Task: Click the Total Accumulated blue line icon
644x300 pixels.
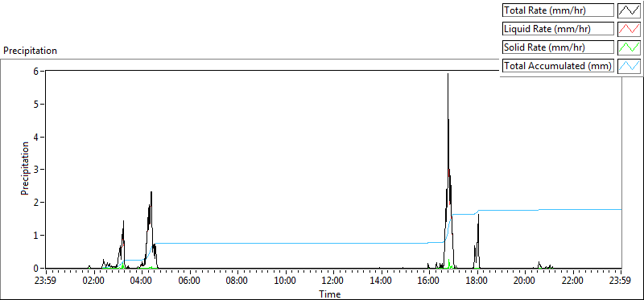Action: click(x=629, y=66)
